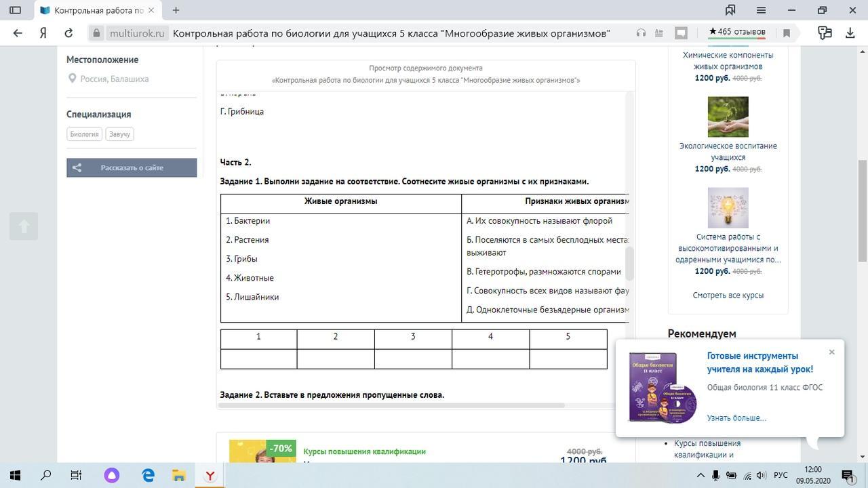This screenshot has height=488, width=868.
Task: Click the microphone tray icon
Action: 715,475
